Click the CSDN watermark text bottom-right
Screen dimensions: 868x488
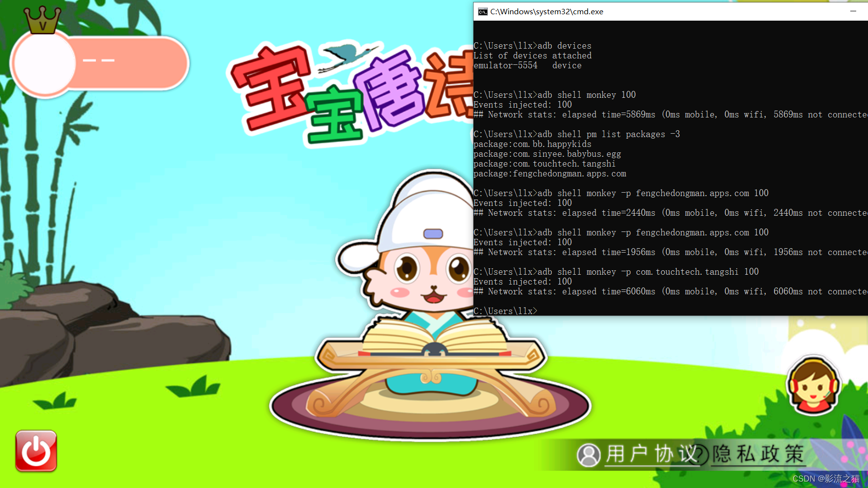826,478
